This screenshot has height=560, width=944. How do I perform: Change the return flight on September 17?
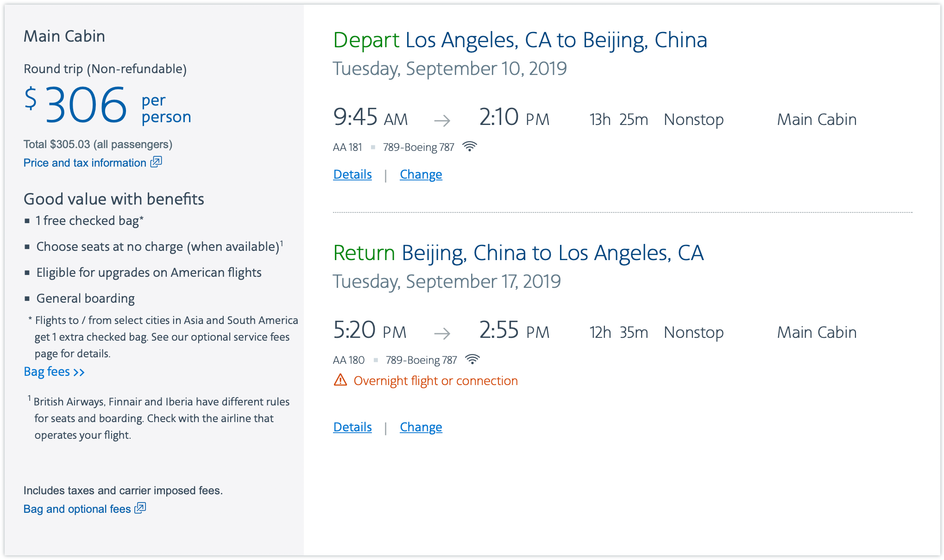coord(421,427)
